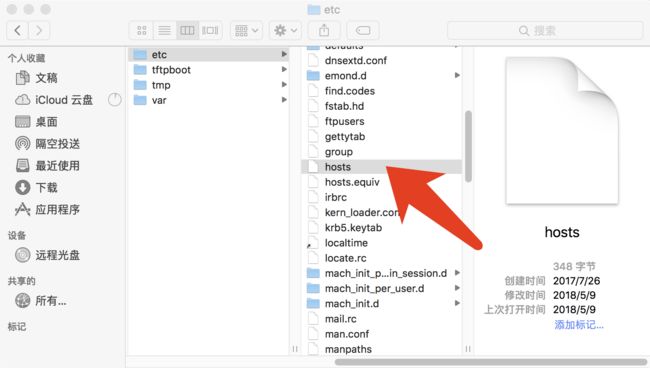The height and width of the screenshot is (368, 650).
Task: Click the edit tags toolbar button
Action: pos(363,30)
